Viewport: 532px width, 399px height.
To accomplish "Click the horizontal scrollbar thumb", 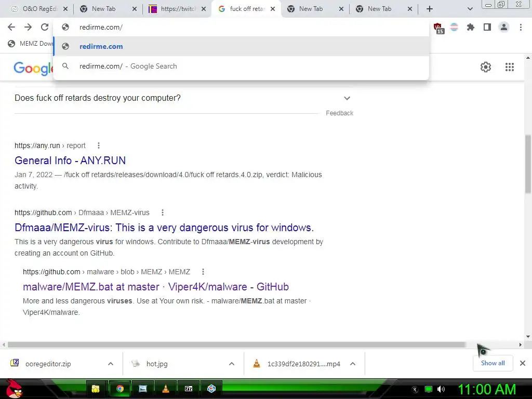I will (236, 345).
